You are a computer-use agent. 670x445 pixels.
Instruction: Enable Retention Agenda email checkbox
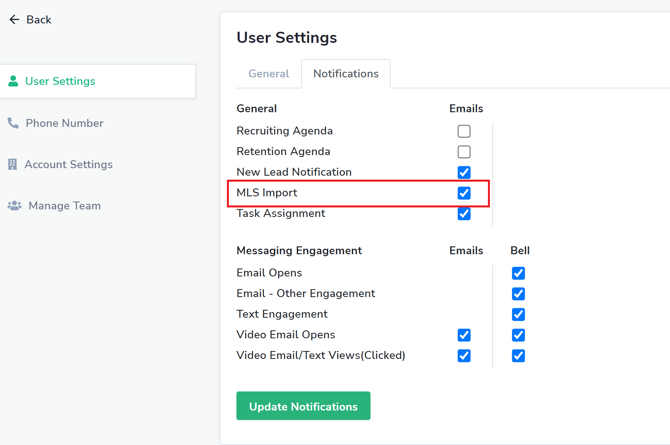click(x=464, y=152)
